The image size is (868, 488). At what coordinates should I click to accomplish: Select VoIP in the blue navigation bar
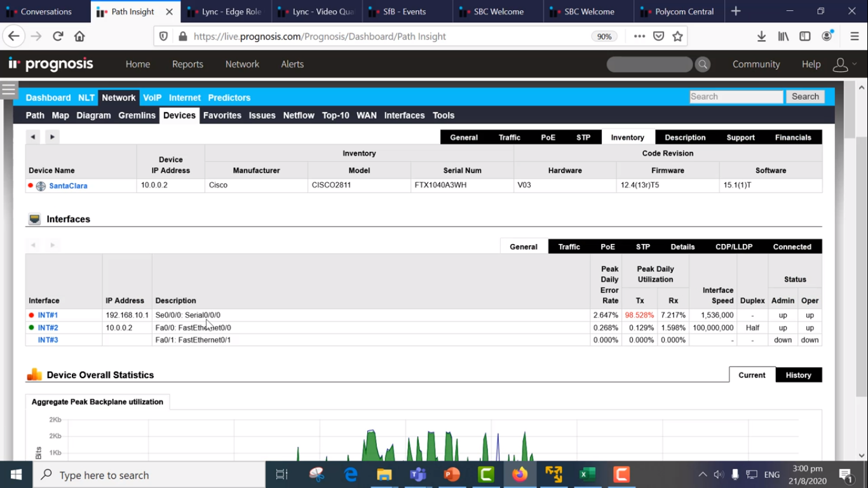click(153, 98)
